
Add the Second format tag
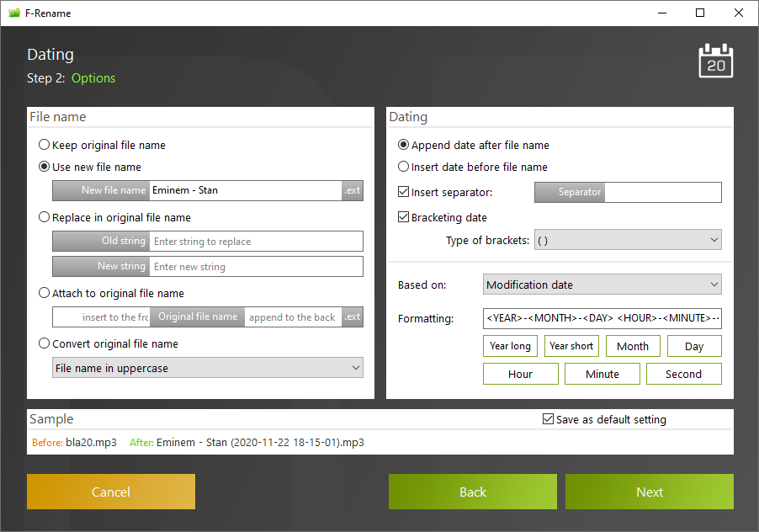[683, 375]
